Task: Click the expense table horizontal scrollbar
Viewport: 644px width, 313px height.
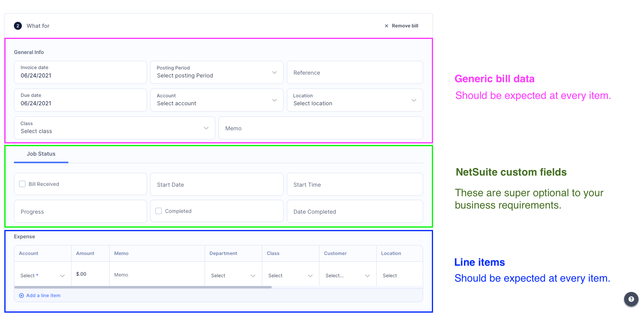Action: (143, 287)
